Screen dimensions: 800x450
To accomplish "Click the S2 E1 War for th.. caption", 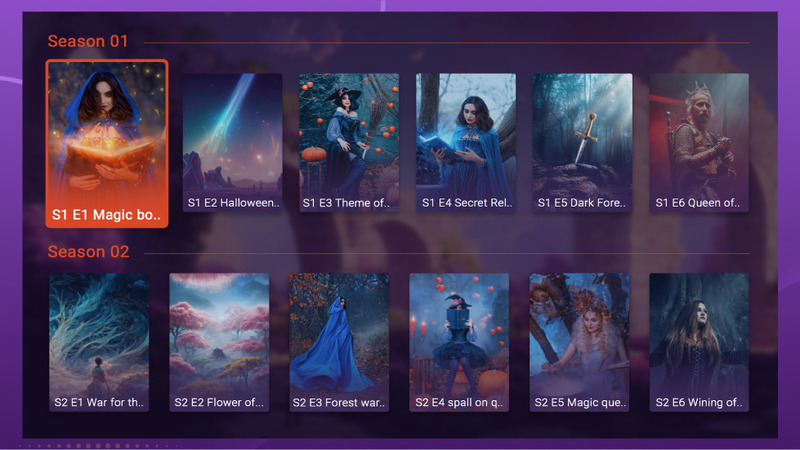I will click(x=99, y=403).
